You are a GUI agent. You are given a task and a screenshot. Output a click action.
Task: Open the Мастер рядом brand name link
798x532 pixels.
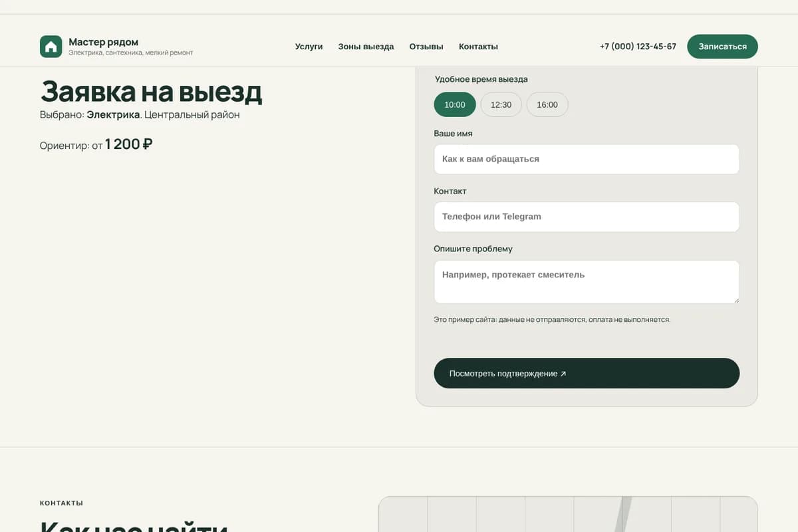[104, 42]
